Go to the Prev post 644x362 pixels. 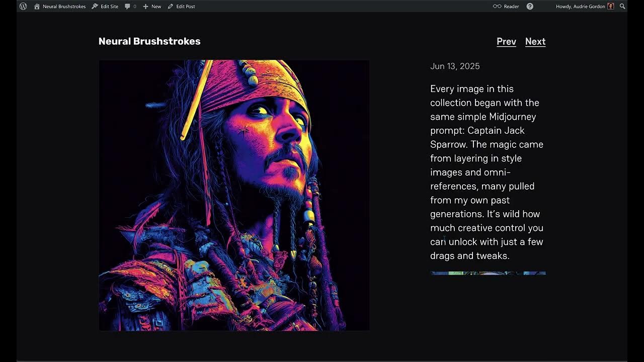click(x=506, y=42)
